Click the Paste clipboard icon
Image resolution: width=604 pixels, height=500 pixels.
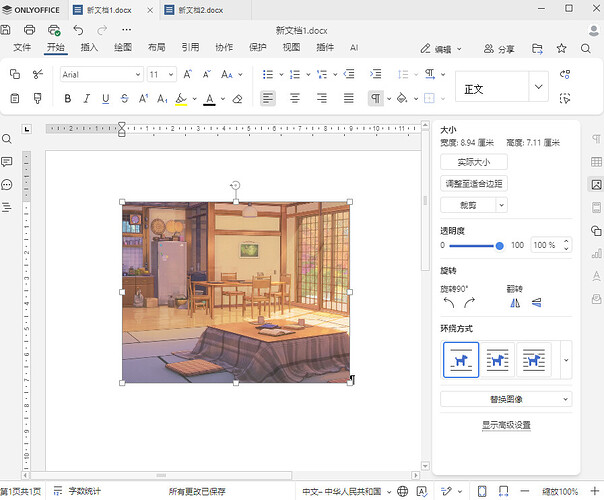coord(15,99)
